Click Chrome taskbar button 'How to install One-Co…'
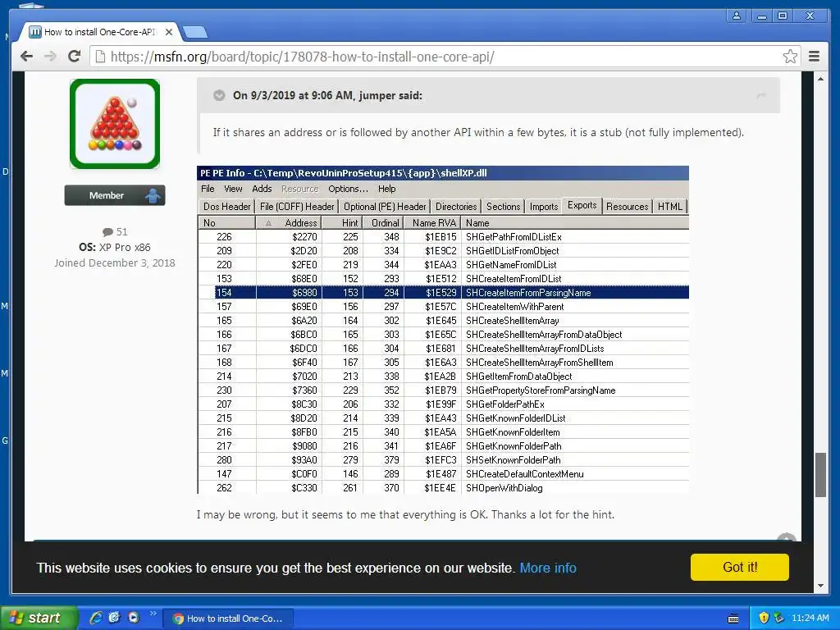This screenshot has width=840, height=630. [x=228, y=619]
